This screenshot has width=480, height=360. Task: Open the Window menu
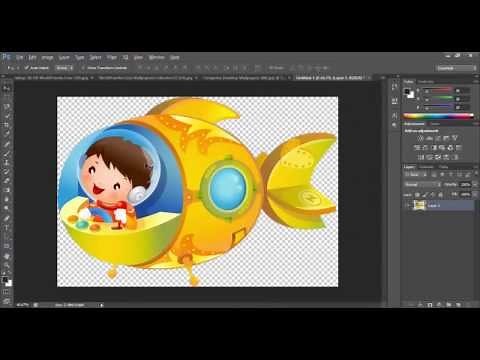[x=156, y=57]
